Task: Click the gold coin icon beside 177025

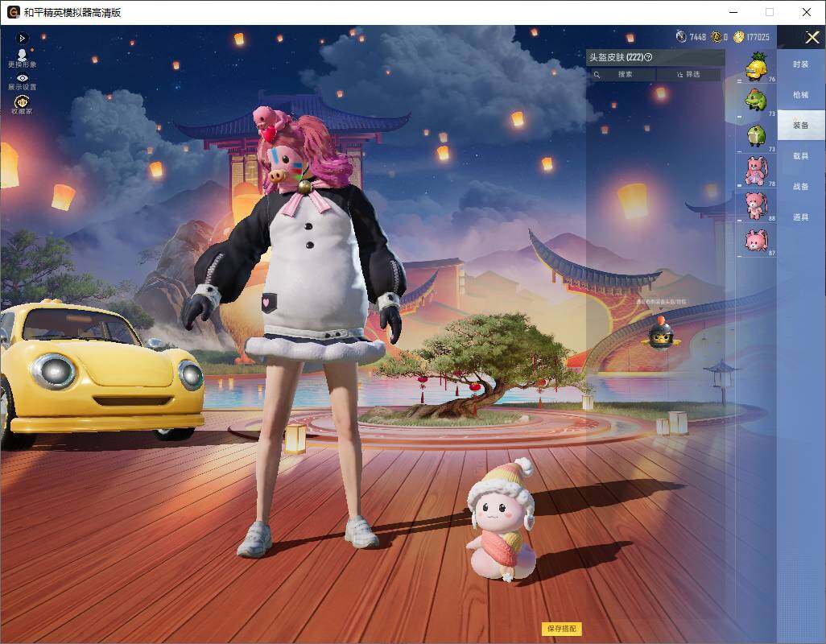Action: pos(738,37)
